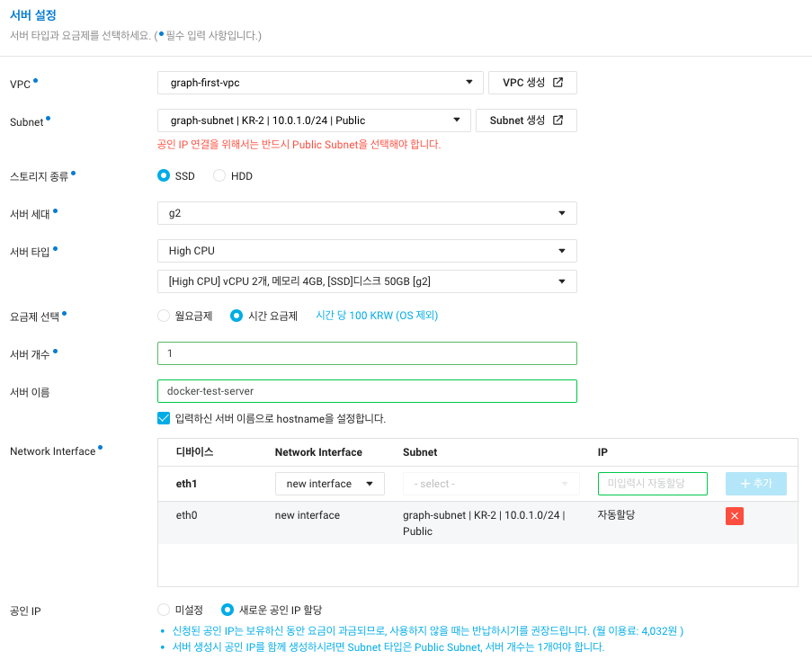812x660 pixels.
Task: Click the Subnet 생성 external link icon
Action: (x=558, y=120)
